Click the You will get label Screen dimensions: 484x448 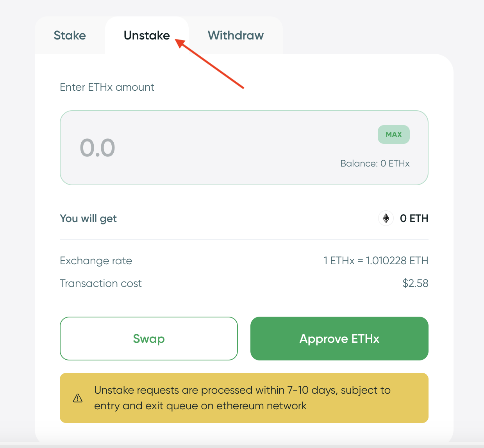(x=88, y=219)
